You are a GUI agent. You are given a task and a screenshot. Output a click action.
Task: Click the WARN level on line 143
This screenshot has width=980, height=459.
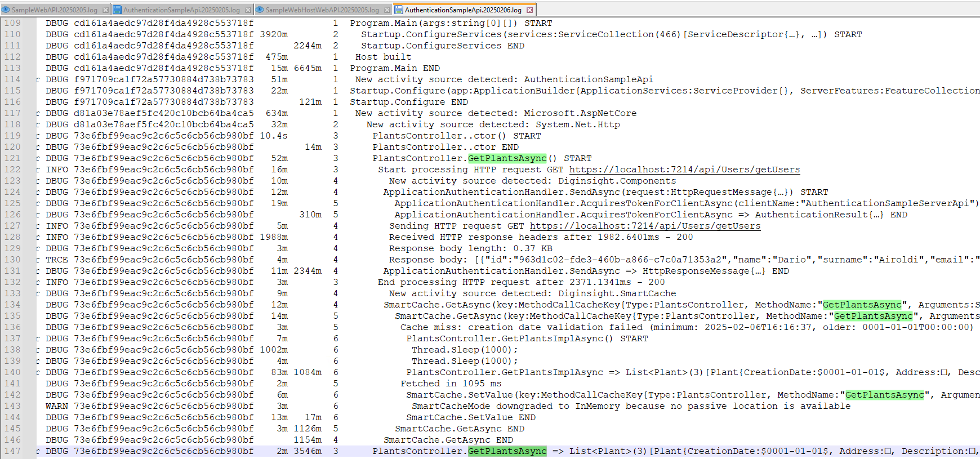[x=57, y=406]
